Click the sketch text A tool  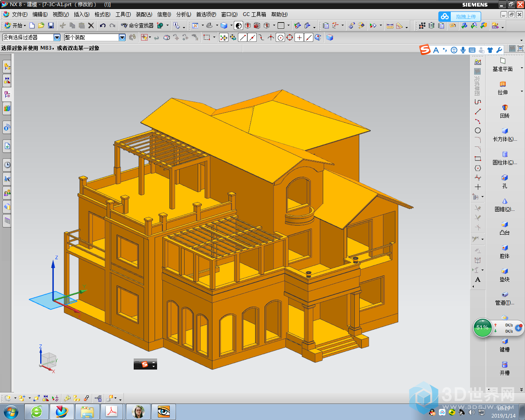point(477,280)
